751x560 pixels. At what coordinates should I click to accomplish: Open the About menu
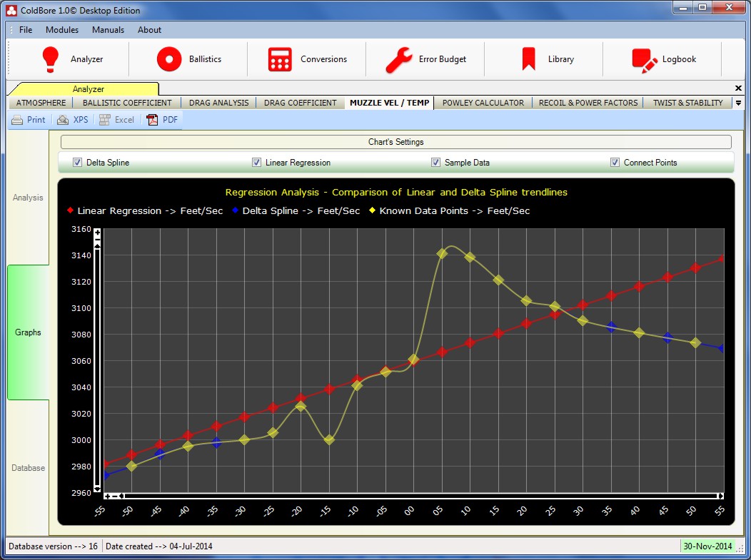[149, 30]
